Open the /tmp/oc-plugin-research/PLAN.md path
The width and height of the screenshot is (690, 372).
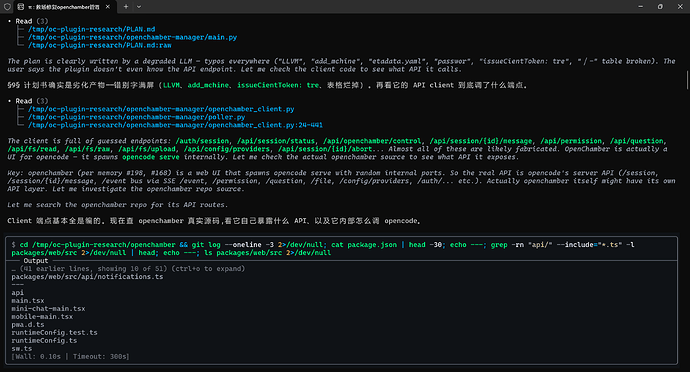92,29
